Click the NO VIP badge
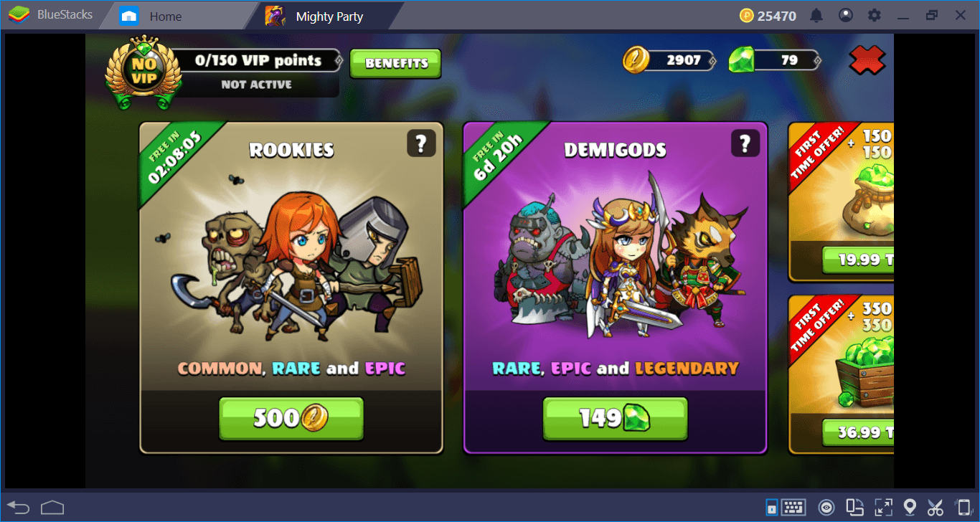Screen dimensions: 980x522 tap(144, 72)
